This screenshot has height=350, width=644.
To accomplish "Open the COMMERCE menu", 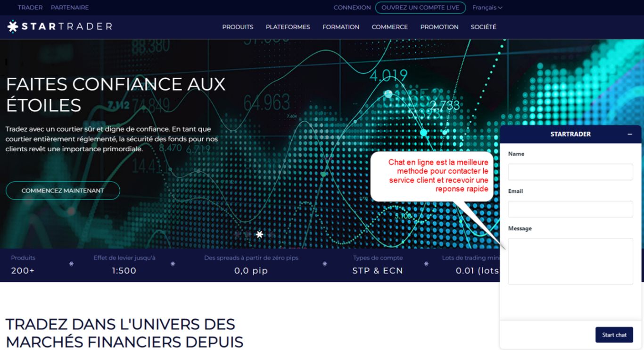I will [x=389, y=27].
